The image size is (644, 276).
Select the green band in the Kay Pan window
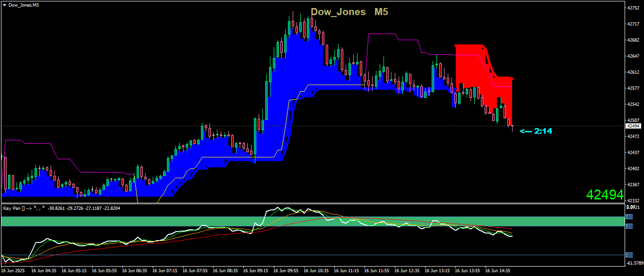(x=313, y=221)
